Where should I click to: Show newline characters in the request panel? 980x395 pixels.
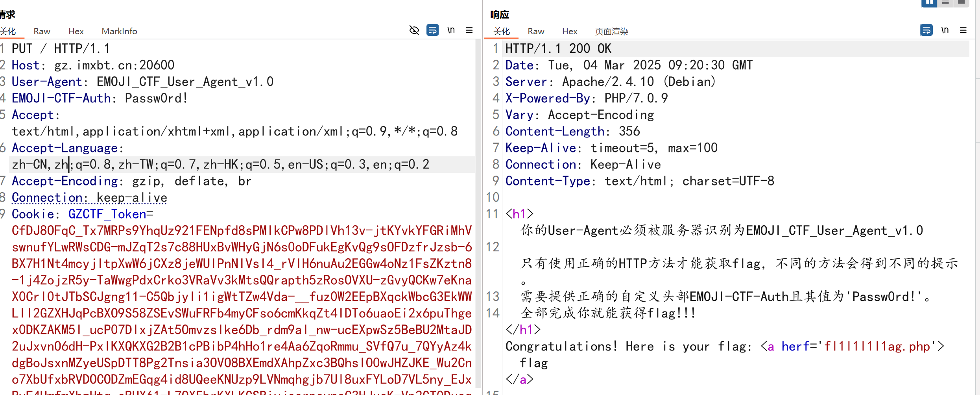tap(451, 30)
